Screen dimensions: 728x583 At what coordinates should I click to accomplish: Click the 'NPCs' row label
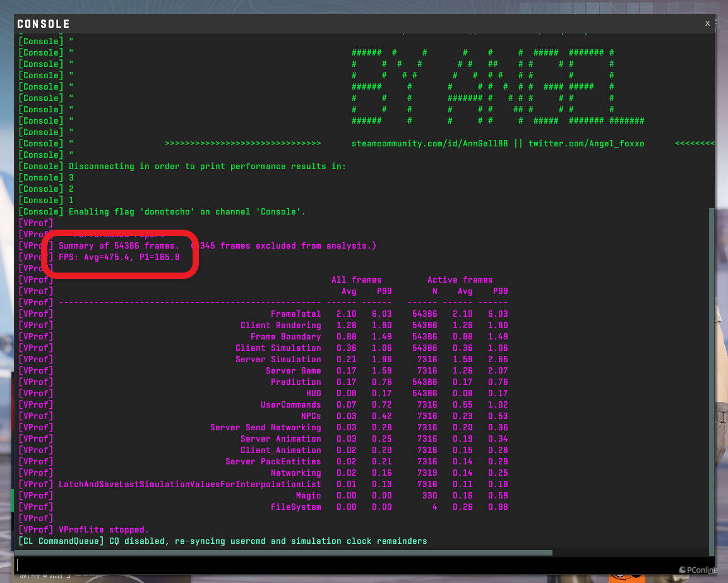tap(311, 416)
